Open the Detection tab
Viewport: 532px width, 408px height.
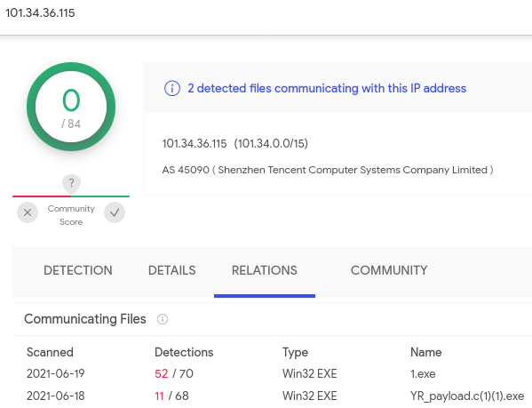pos(78,270)
